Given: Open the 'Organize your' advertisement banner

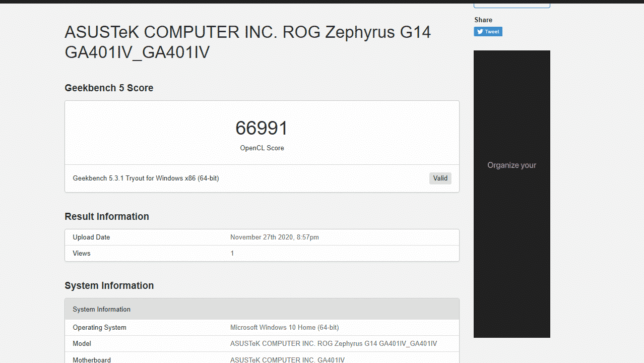Looking at the screenshot, I should 512,194.
